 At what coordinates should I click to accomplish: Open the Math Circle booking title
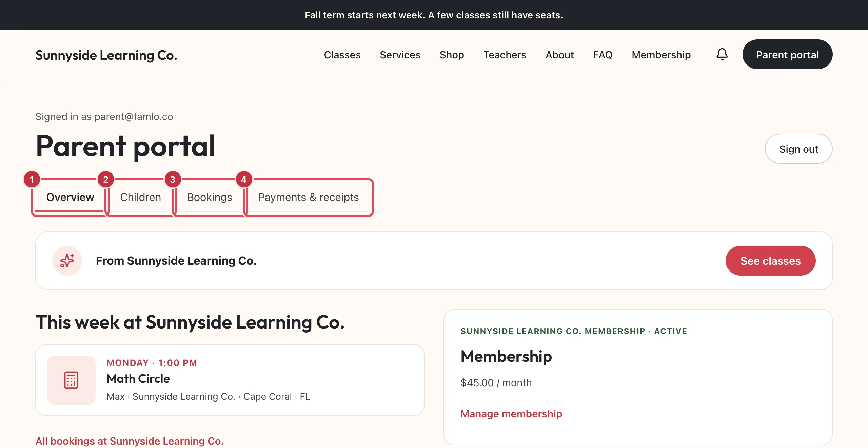(x=138, y=379)
